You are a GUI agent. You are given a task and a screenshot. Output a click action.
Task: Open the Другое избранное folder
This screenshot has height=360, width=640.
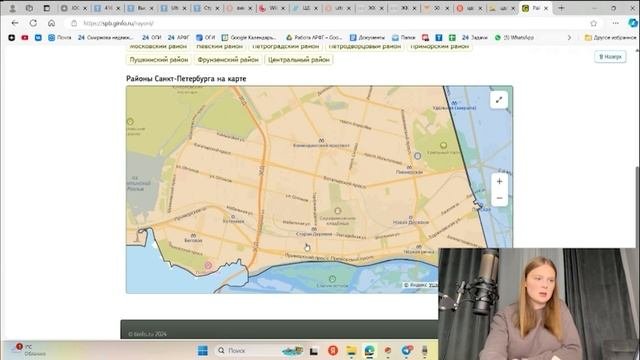pos(610,38)
